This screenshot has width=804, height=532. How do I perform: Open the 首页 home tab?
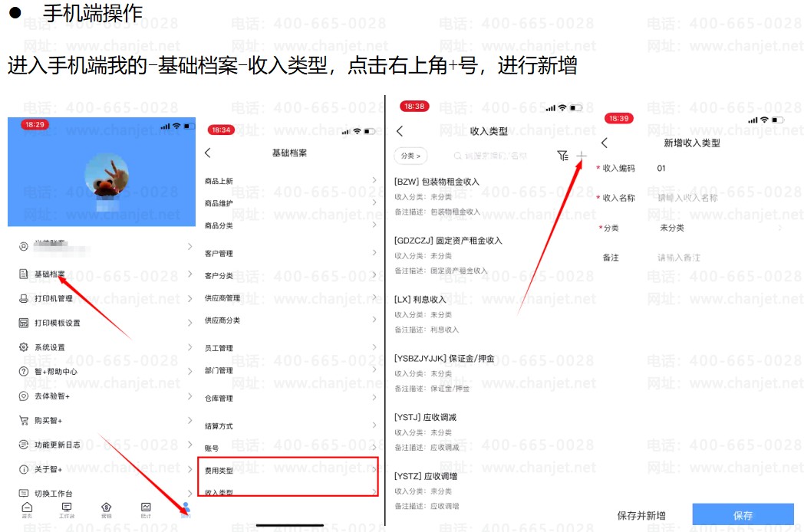tap(27, 510)
